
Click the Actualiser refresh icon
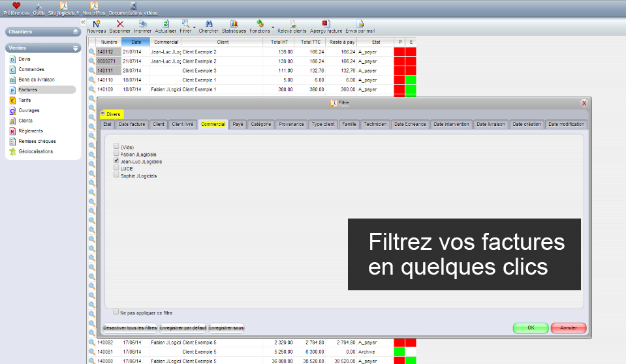pyautogui.click(x=166, y=24)
